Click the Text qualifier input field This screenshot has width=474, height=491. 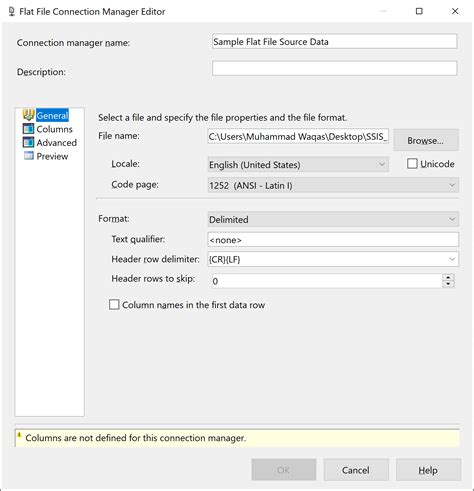coord(333,240)
